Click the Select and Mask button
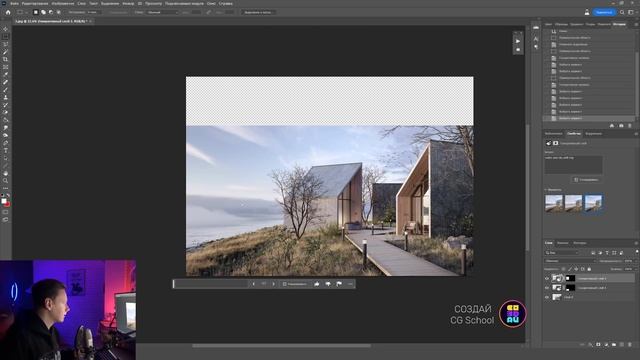The height and width of the screenshot is (360, 640). coord(257,12)
